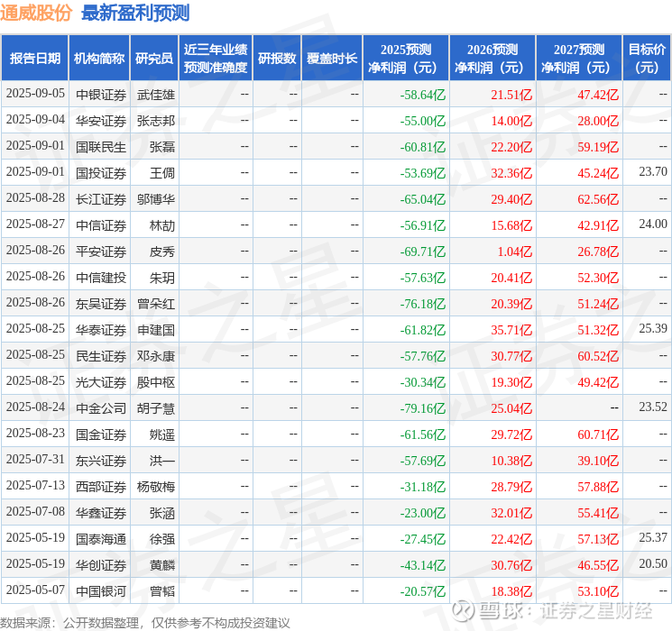Click analyst 王倜
Screen dimensions: 672x631
coord(162,173)
